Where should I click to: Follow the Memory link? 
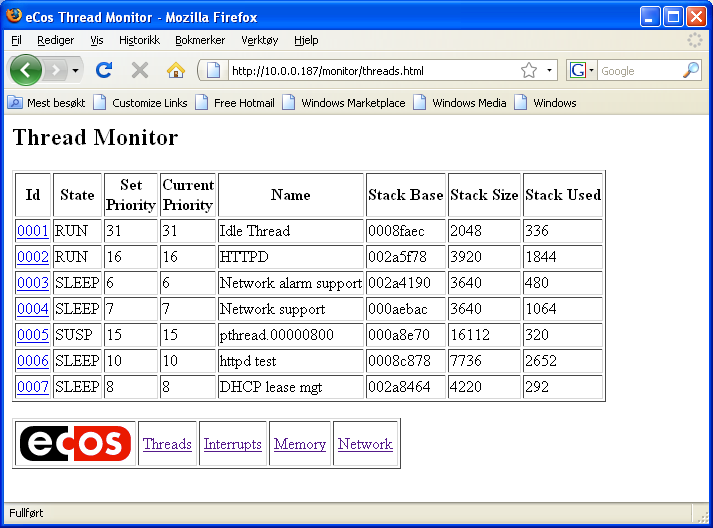point(300,444)
